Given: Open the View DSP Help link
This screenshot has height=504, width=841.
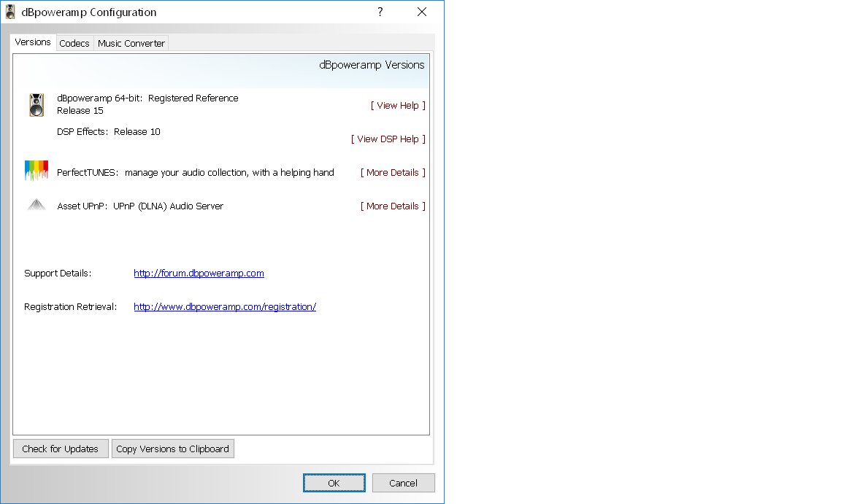Looking at the screenshot, I should (x=388, y=139).
